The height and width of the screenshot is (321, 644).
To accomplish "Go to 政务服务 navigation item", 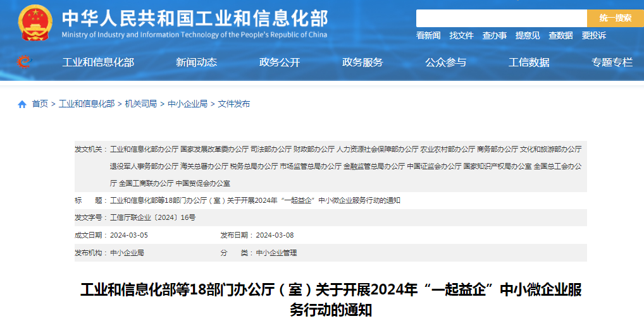I will [362, 62].
